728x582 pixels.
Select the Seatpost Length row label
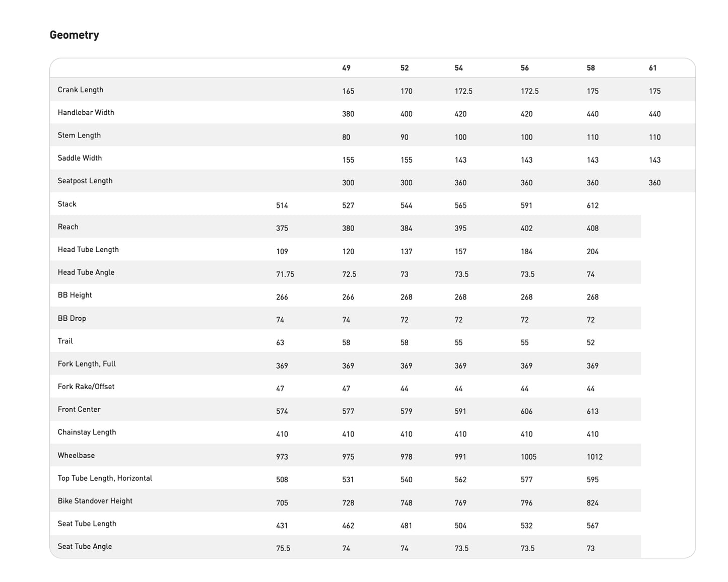(85, 181)
